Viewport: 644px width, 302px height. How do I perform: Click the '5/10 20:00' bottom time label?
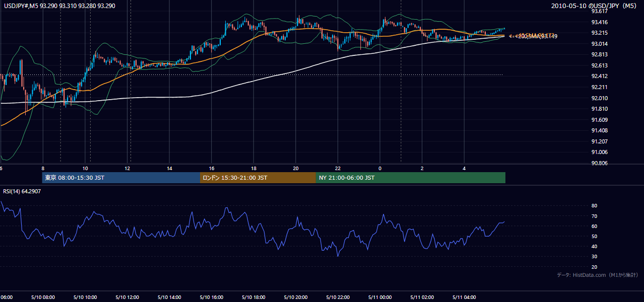296,297
